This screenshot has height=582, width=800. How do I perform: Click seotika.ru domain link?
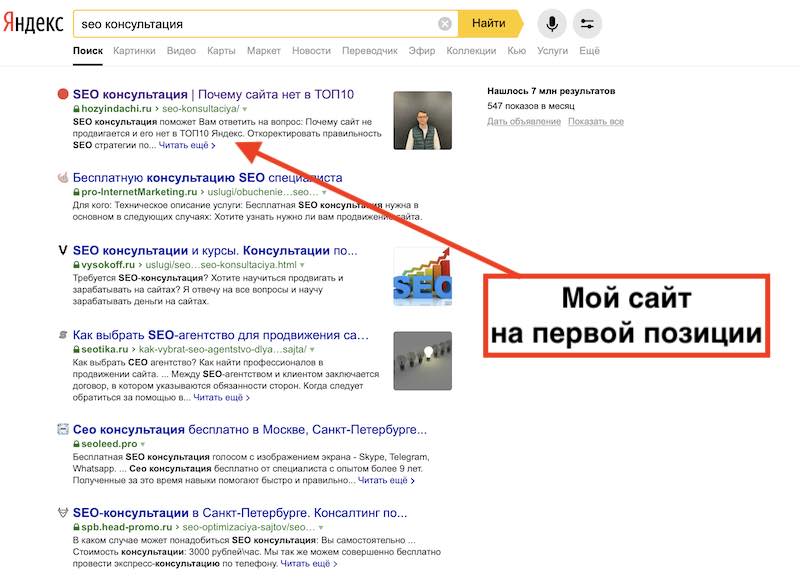click(105, 349)
